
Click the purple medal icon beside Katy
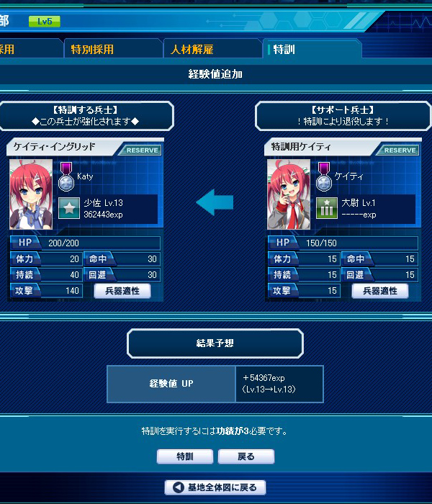tap(66, 177)
